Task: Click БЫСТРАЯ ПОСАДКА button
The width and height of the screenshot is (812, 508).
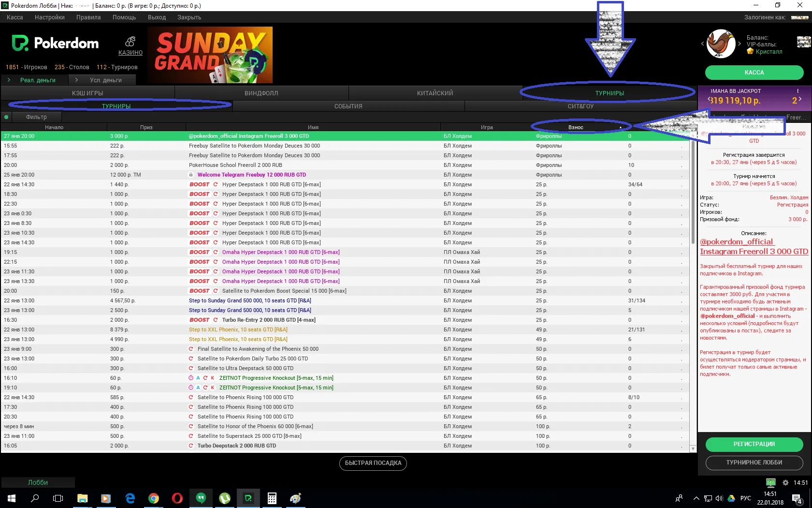Action: [x=373, y=463]
